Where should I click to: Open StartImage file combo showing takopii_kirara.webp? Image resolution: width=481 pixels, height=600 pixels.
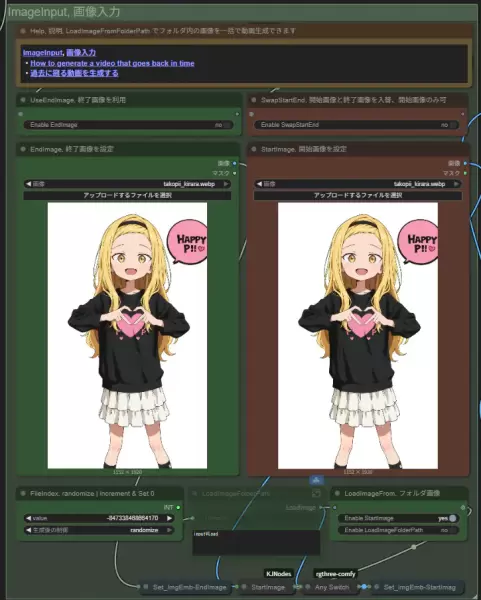(x=357, y=184)
